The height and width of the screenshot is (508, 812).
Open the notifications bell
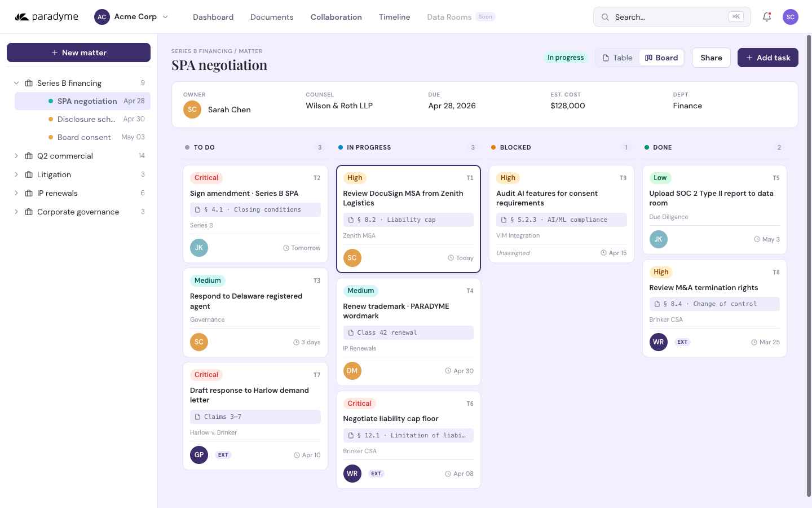767,17
